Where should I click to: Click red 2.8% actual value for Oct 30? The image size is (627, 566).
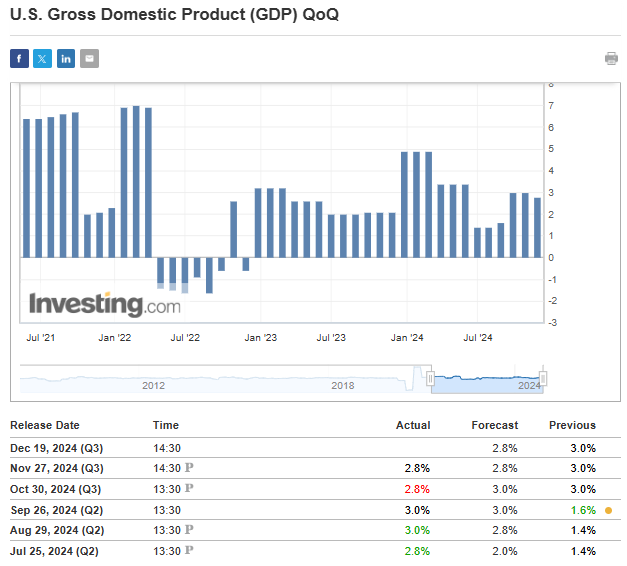tap(417, 489)
